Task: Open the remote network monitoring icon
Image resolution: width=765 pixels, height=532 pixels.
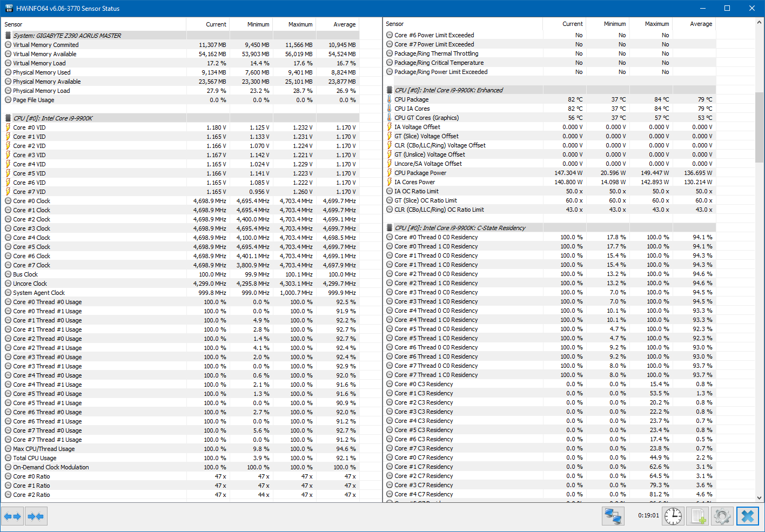Action: [613, 516]
